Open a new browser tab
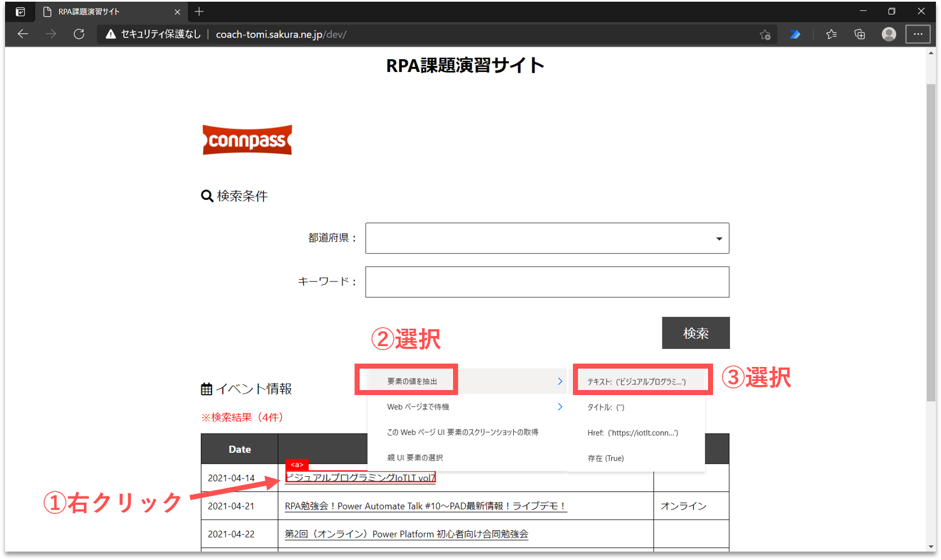 (199, 11)
